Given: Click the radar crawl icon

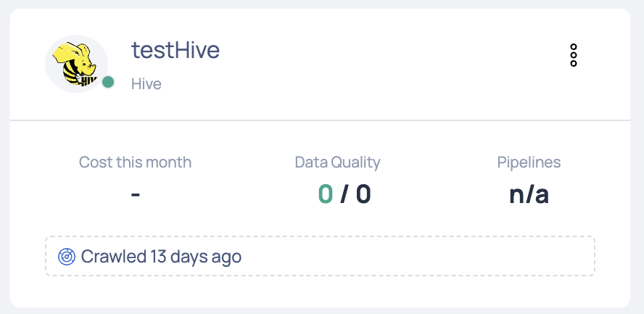Looking at the screenshot, I should pos(67,257).
